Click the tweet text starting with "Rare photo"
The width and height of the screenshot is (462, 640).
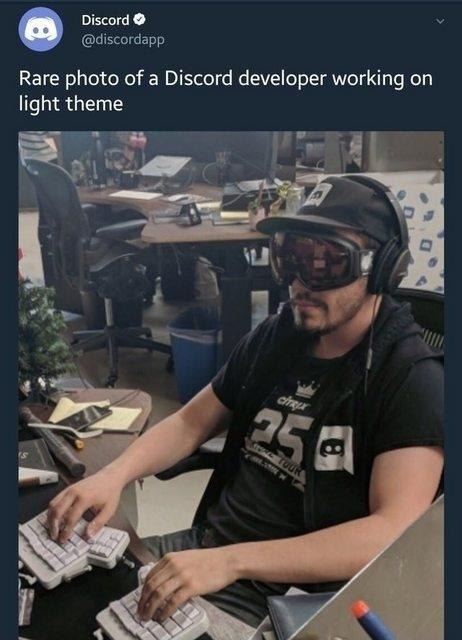click(225, 91)
